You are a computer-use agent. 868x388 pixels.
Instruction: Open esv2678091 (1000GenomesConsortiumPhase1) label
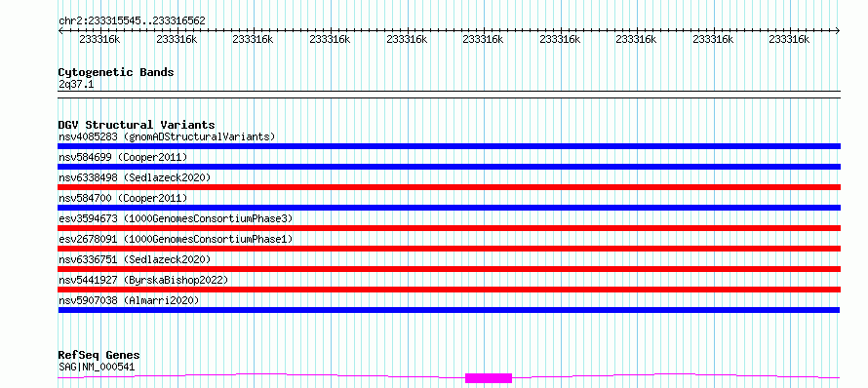[x=176, y=239]
